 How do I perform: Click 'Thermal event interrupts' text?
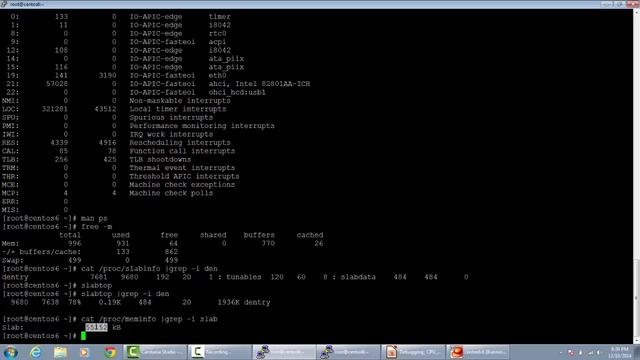coord(182,168)
